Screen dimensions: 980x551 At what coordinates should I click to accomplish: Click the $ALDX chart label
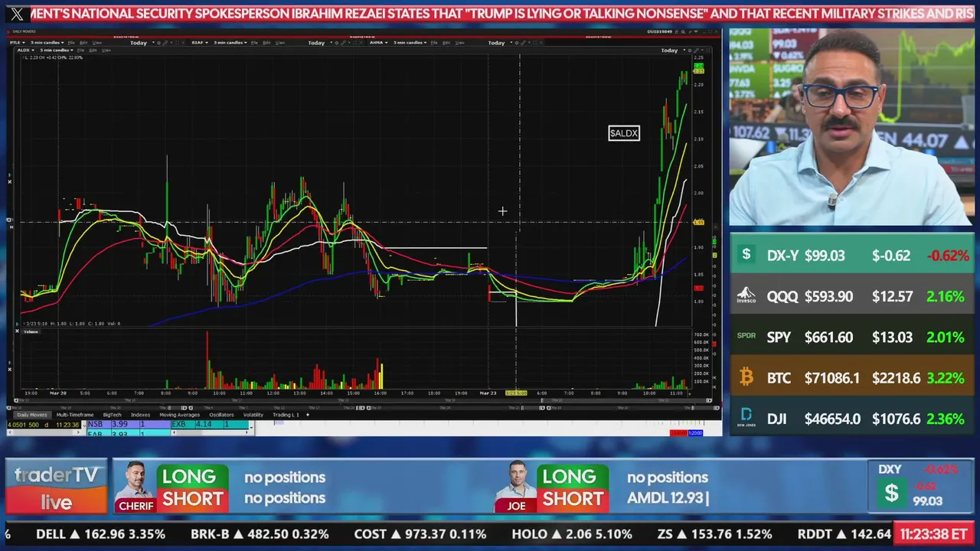pyautogui.click(x=624, y=133)
